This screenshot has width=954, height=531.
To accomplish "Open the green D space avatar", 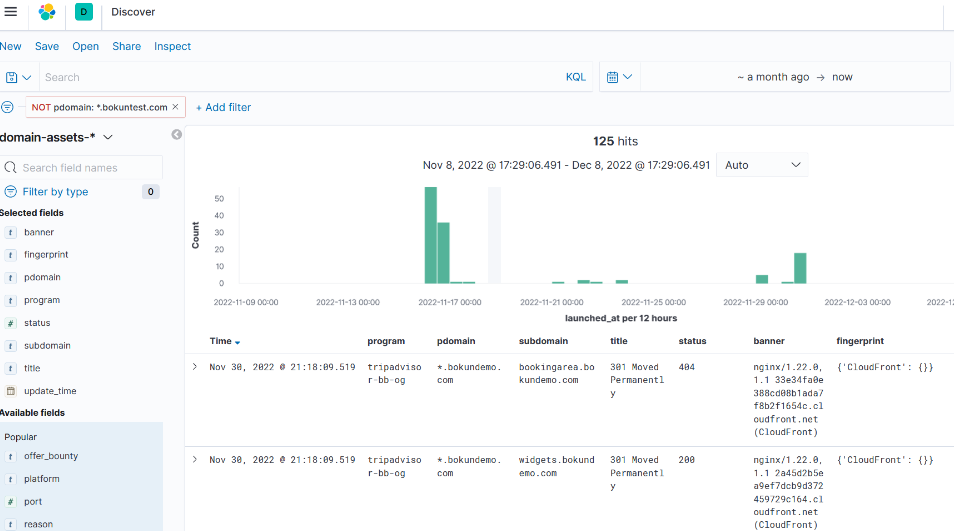I will (84, 12).
